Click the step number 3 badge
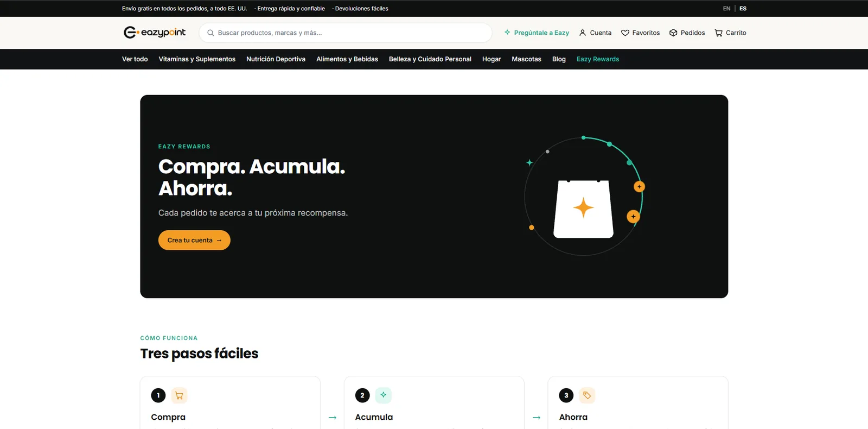 pos(566,395)
